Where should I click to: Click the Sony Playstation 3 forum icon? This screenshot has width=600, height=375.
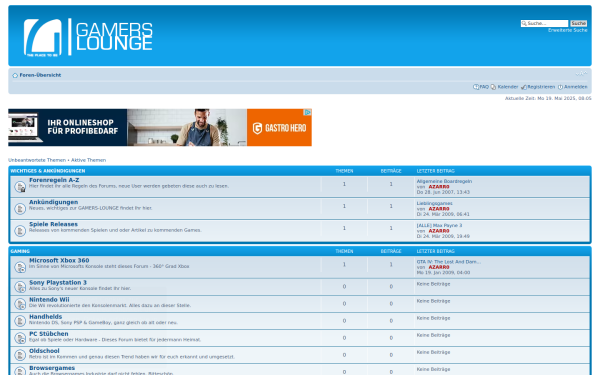(x=20, y=287)
